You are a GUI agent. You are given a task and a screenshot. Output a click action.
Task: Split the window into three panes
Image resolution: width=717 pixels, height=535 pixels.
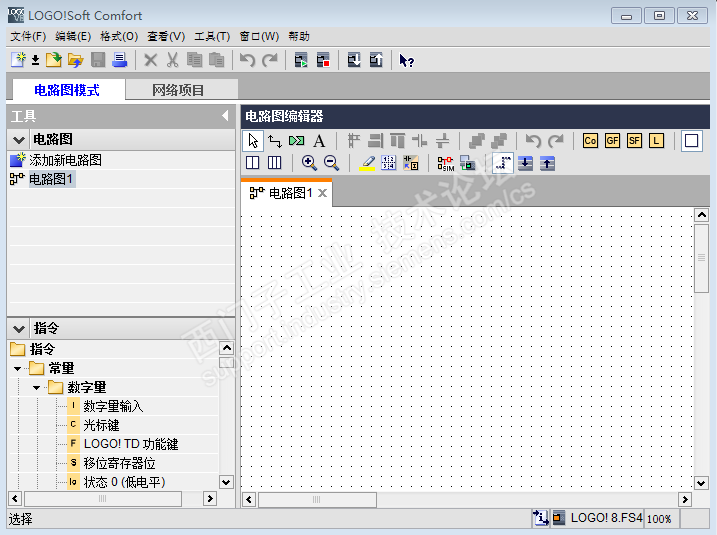[274, 163]
